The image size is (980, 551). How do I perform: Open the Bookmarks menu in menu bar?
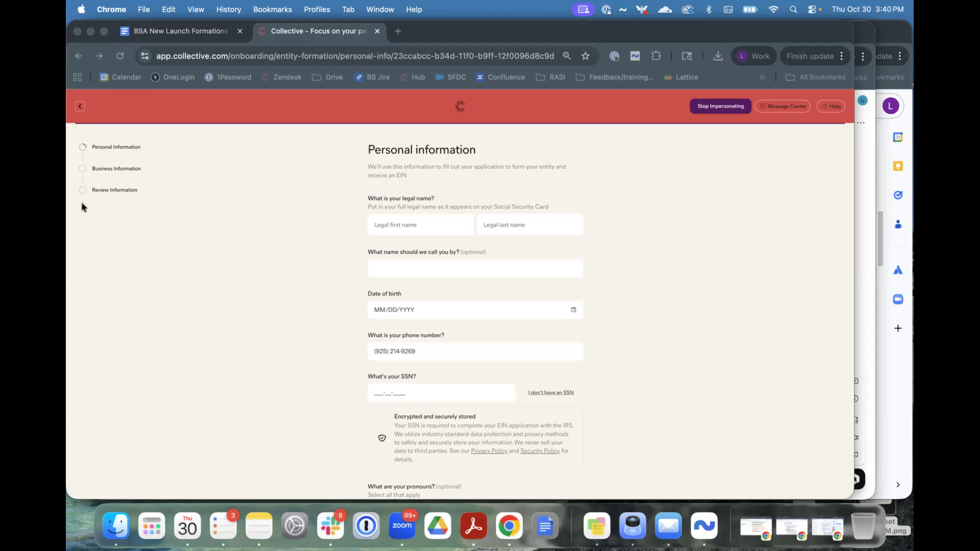tap(272, 9)
